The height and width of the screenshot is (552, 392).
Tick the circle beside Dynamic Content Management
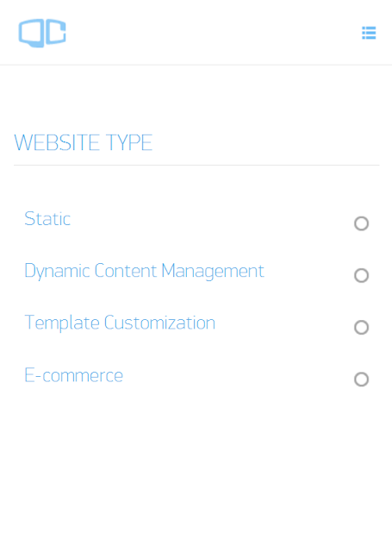361,275
